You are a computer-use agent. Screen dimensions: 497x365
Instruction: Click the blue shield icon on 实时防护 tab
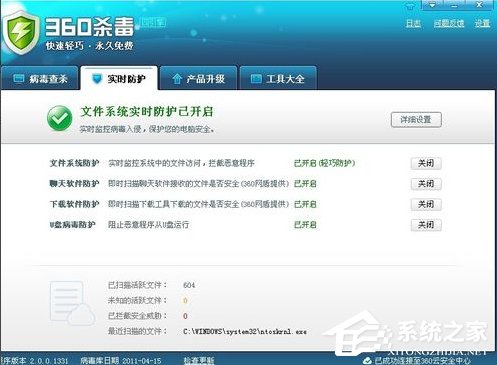pos(97,79)
